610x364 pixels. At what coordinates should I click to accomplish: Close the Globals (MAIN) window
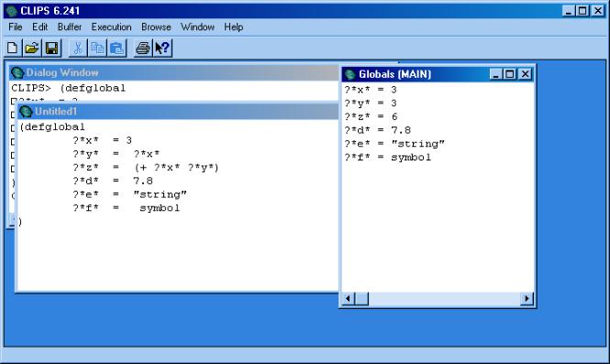[525, 74]
